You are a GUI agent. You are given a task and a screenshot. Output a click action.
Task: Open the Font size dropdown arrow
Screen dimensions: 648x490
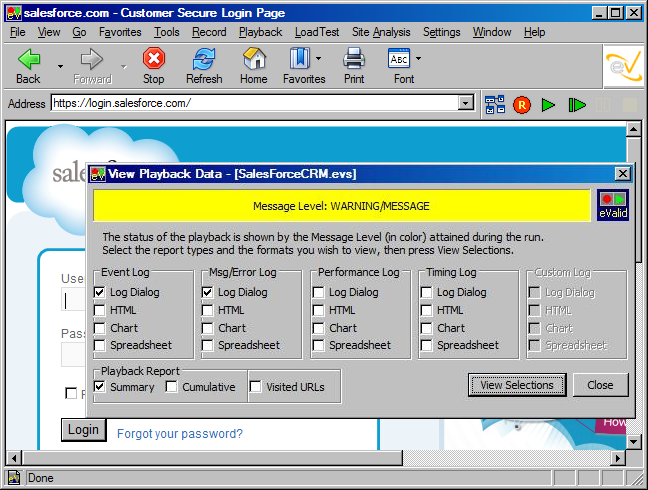click(x=418, y=59)
